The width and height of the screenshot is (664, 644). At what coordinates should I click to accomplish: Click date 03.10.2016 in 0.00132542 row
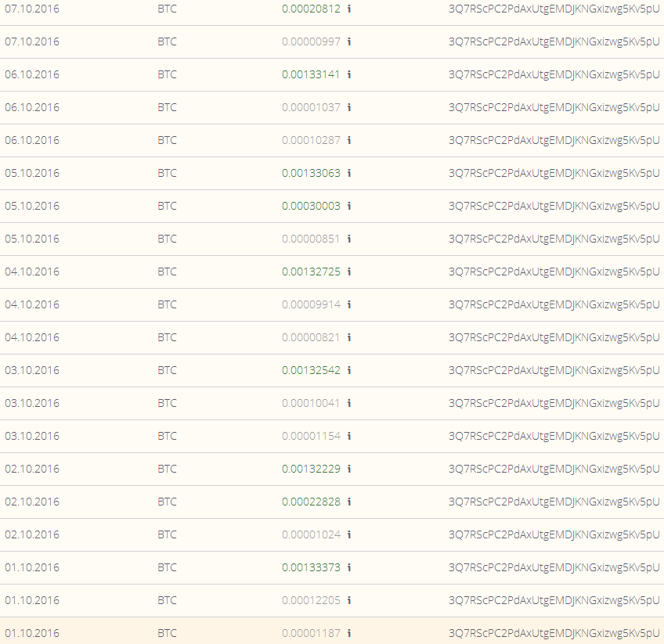(x=32, y=370)
